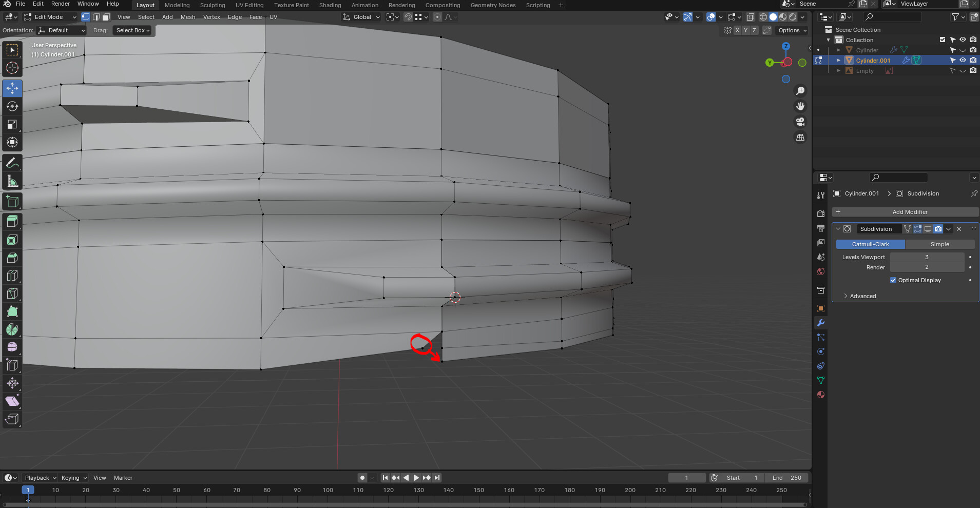
Task: Switch to Vertex select mode
Action: coord(86,17)
